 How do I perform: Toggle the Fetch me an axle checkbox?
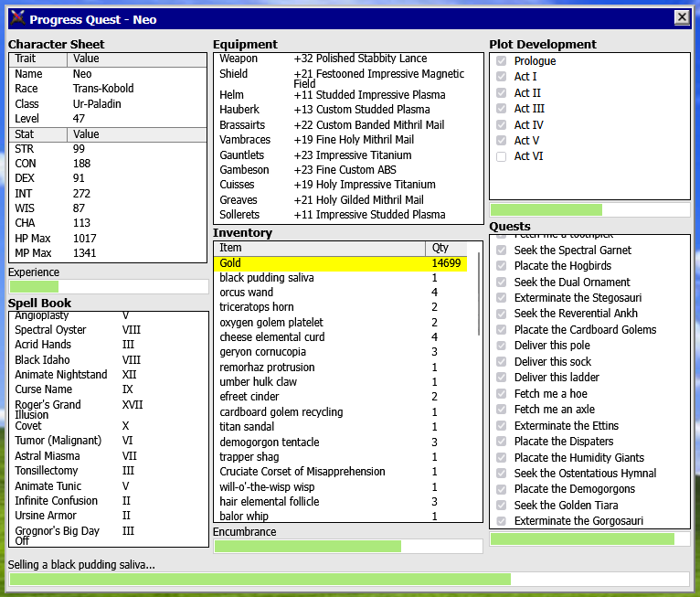[502, 409]
